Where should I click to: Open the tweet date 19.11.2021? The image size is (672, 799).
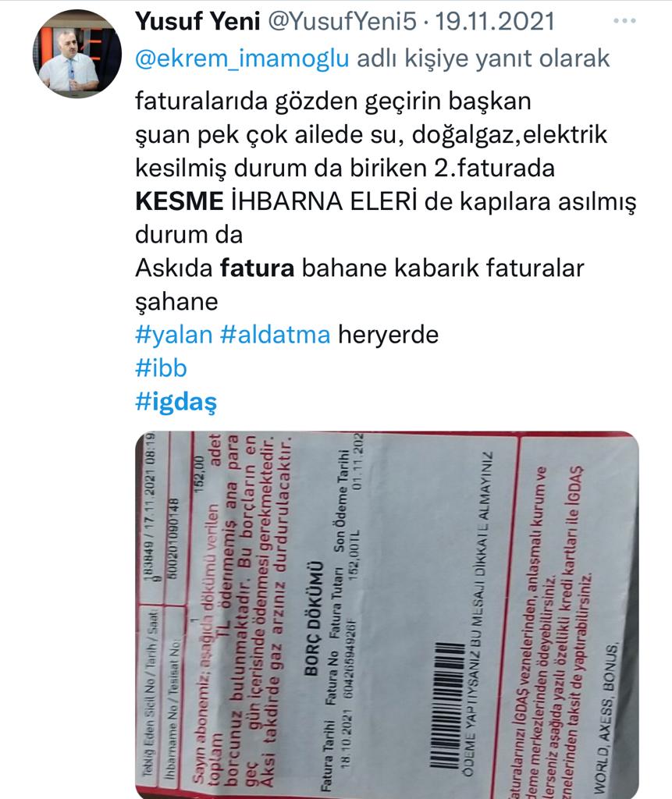495,21
